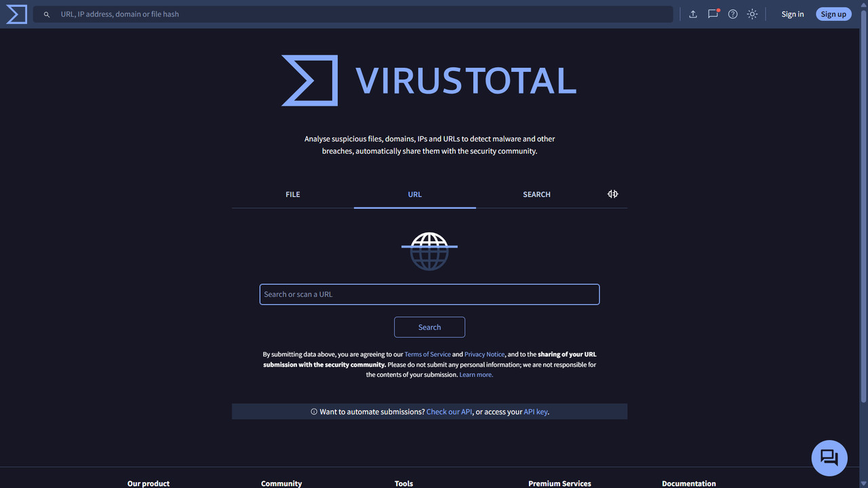This screenshot has height=488, width=868.
Task: Click the VirusTotal sigma logo in header
Action: [x=16, y=14]
